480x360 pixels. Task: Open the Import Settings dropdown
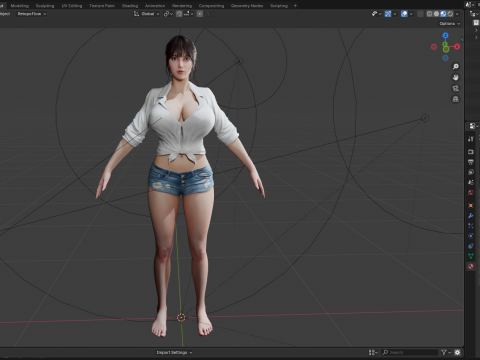(174, 352)
